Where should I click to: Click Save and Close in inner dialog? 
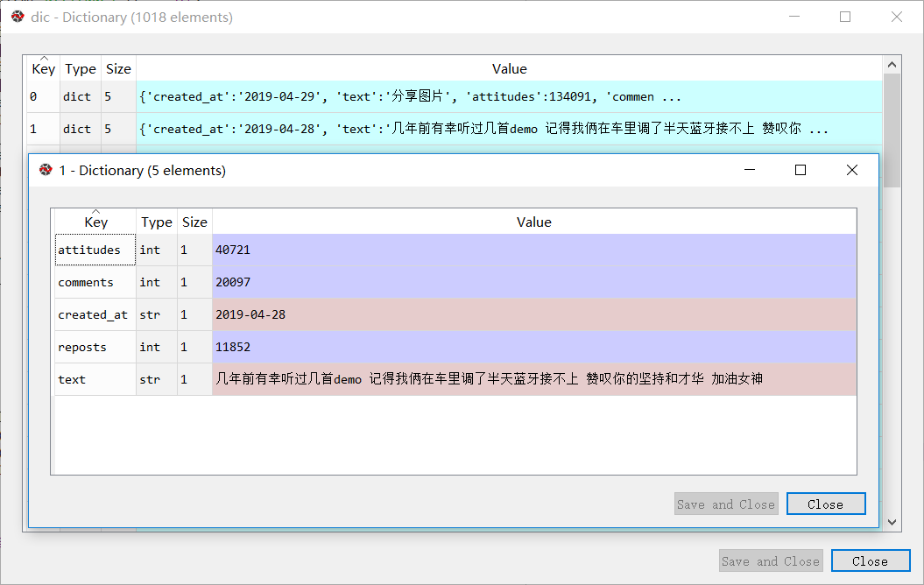point(726,504)
